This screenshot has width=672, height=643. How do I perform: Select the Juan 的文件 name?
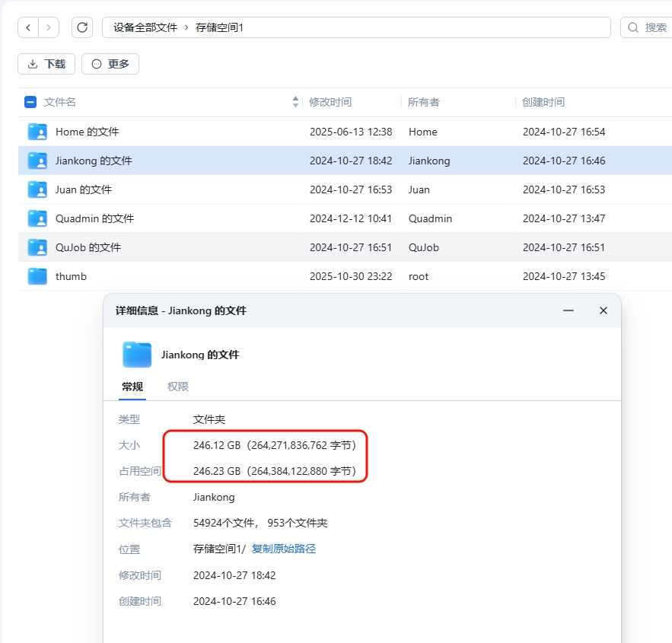coord(84,189)
